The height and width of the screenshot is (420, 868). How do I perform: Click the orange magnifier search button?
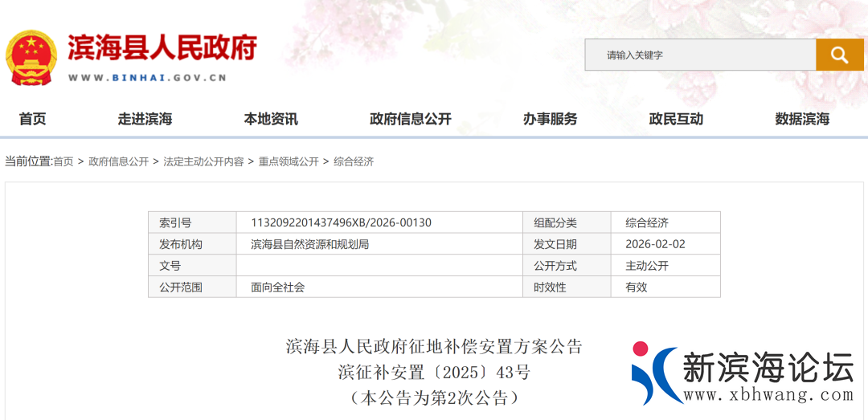[x=839, y=55]
